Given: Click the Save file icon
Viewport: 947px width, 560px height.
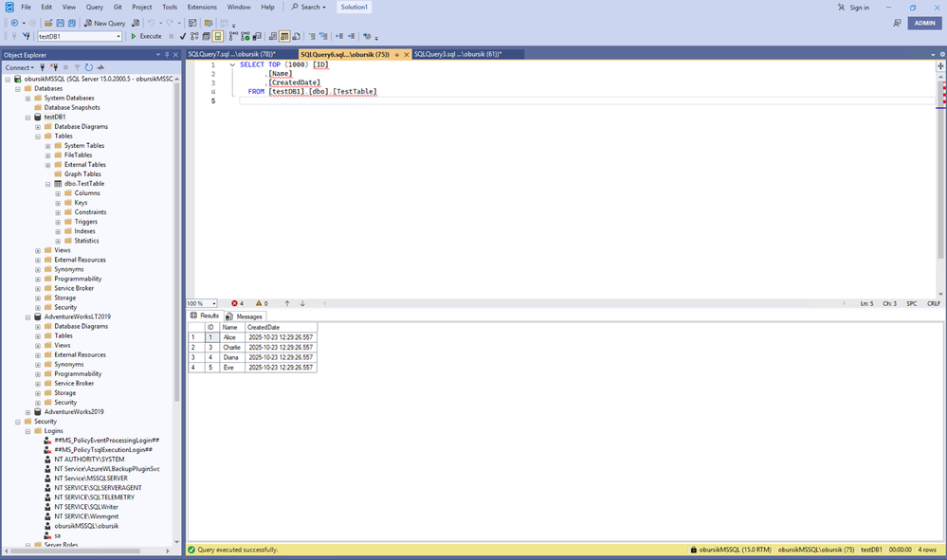Looking at the screenshot, I should 60,23.
